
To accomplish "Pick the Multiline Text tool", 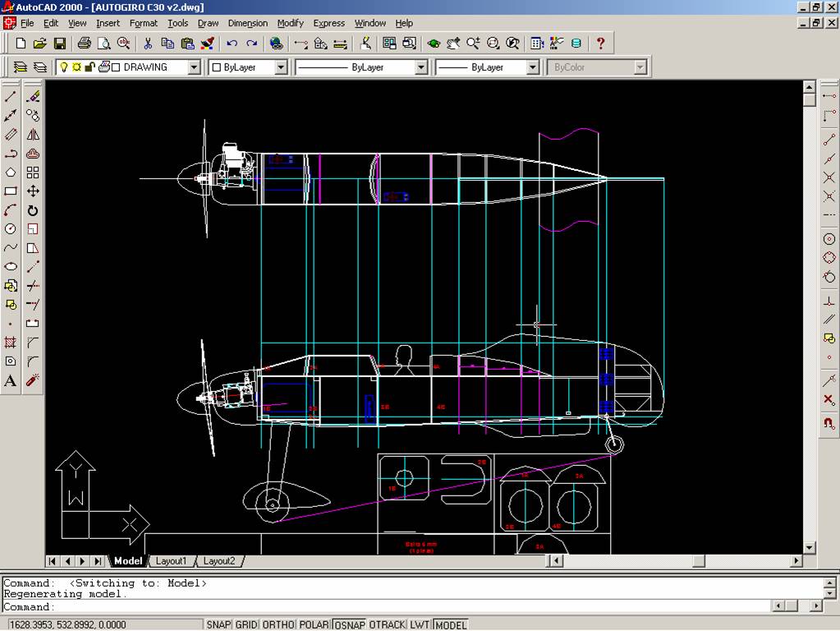I will (11, 380).
